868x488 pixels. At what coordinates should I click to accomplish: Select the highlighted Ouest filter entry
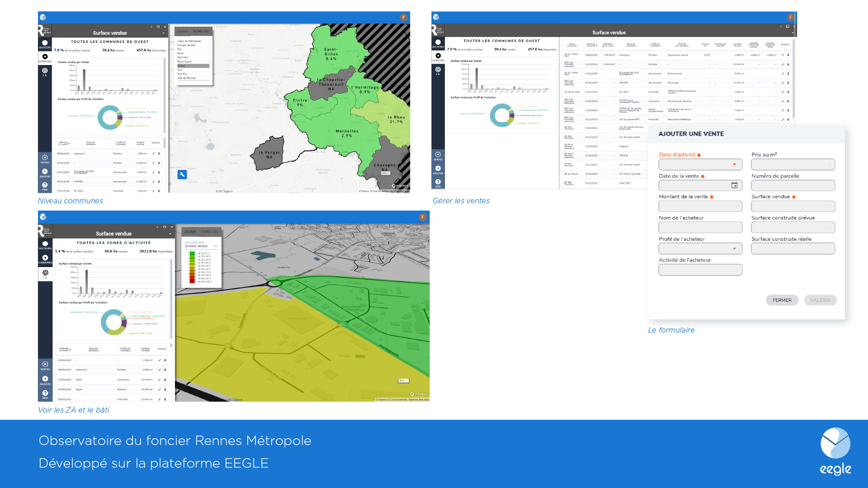(x=193, y=66)
